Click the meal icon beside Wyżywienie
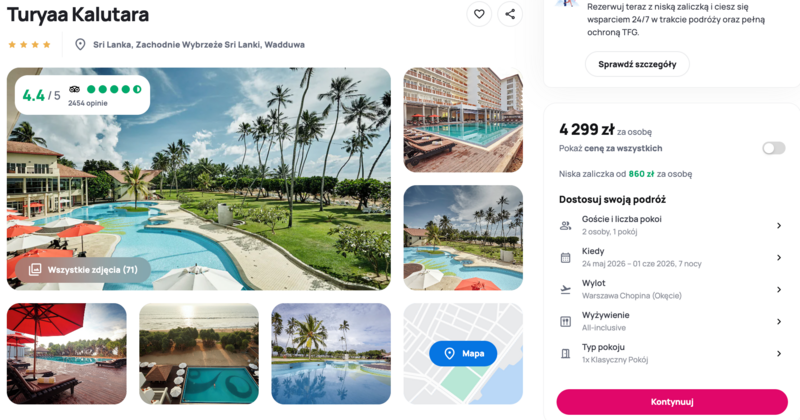The width and height of the screenshot is (800, 420). click(x=565, y=322)
